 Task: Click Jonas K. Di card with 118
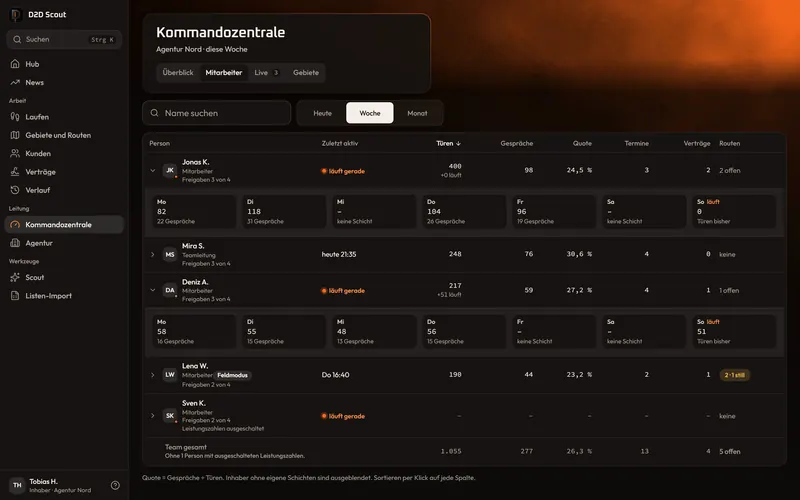(284, 211)
